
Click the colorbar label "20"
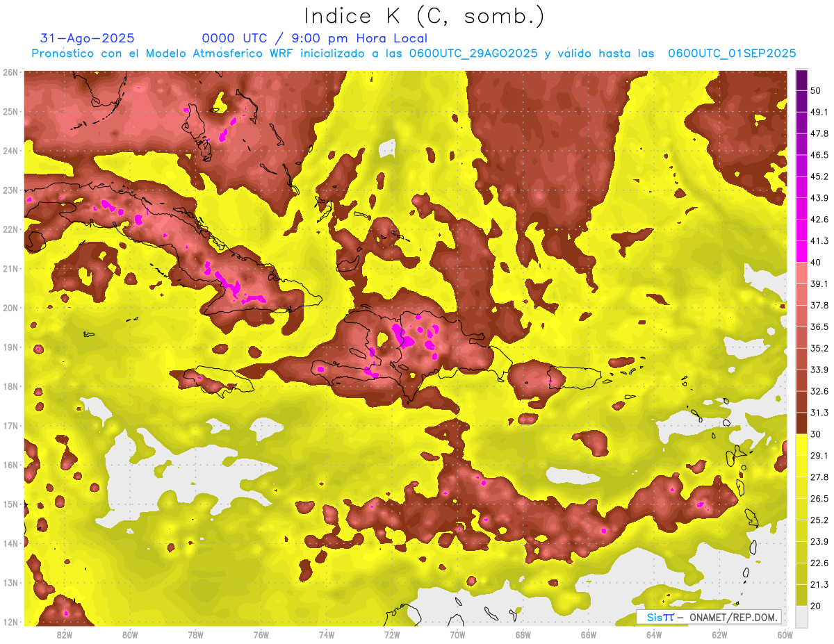[x=816, y=606]
